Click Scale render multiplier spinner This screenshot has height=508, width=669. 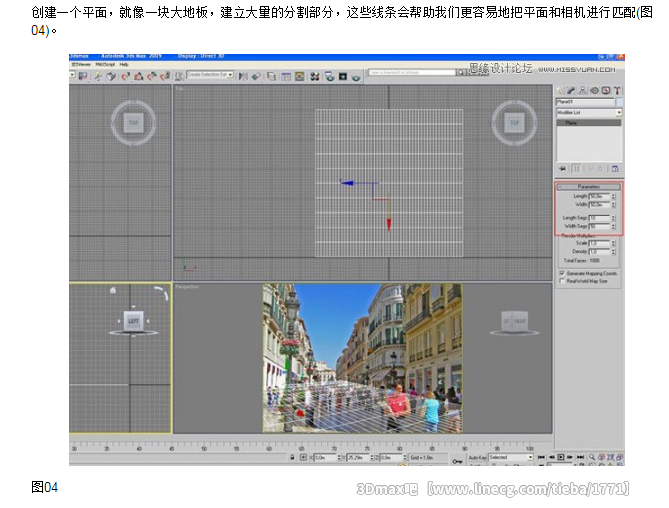tap(613, 243)
